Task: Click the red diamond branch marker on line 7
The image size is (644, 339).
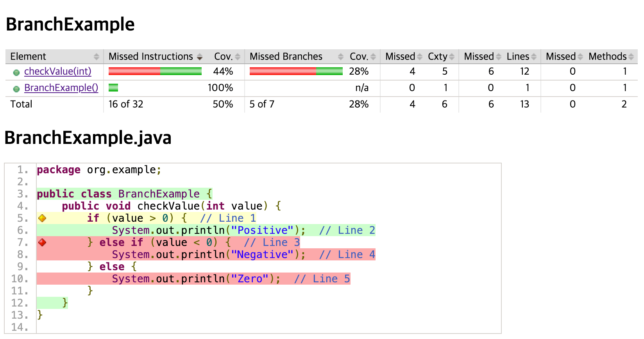Action: point(42,242)
